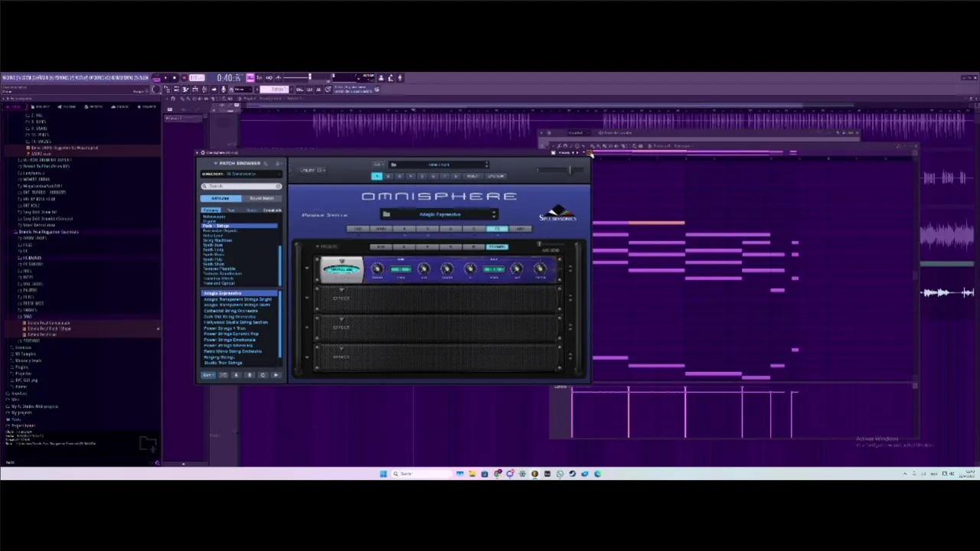Select Omnisphere part 2 button
This screenshot has height=551, width=980.
tap(388, 176)
